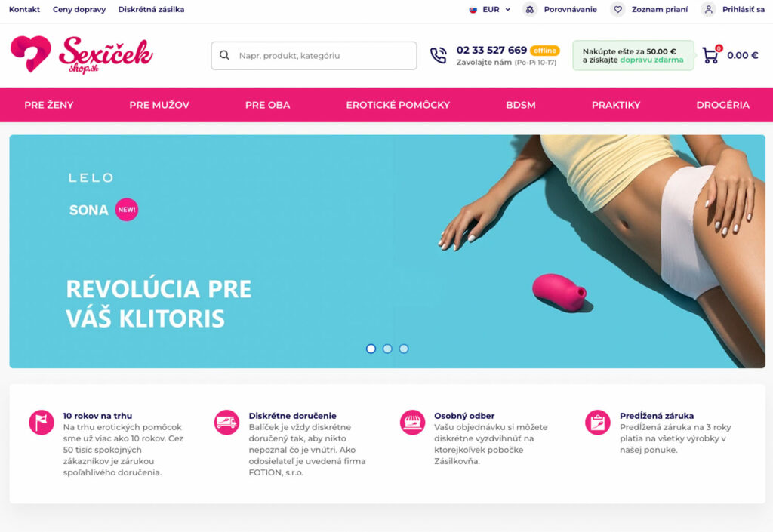Screen dimensions: 773x532
Task: Open the shopping cart icon
Action: [710, 55]
